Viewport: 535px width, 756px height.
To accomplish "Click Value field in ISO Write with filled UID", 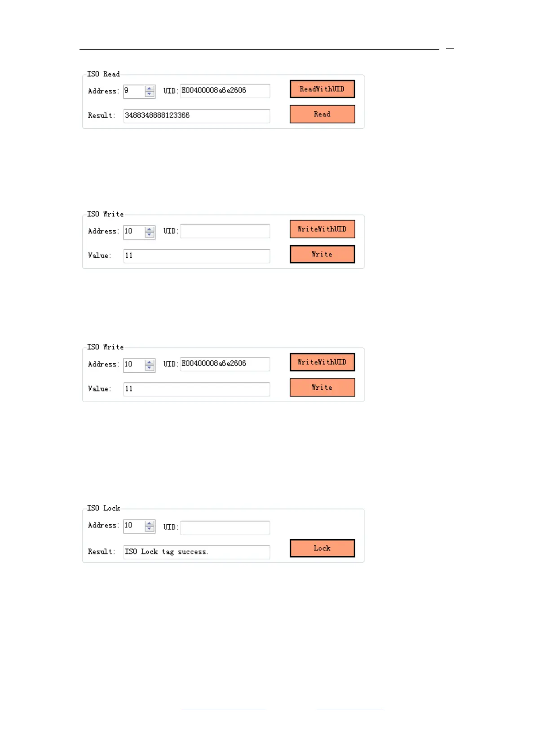I will (196, 389).
